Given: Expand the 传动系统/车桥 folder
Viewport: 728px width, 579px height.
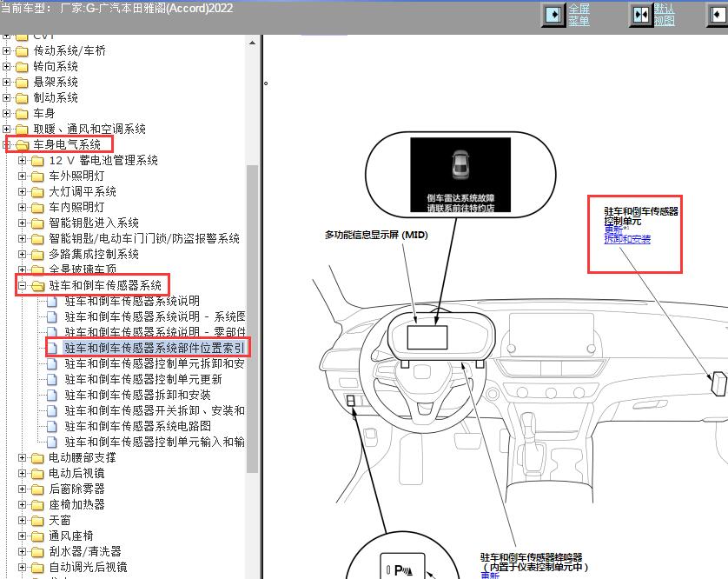Looking at the screenshot, I should (6, 50).
